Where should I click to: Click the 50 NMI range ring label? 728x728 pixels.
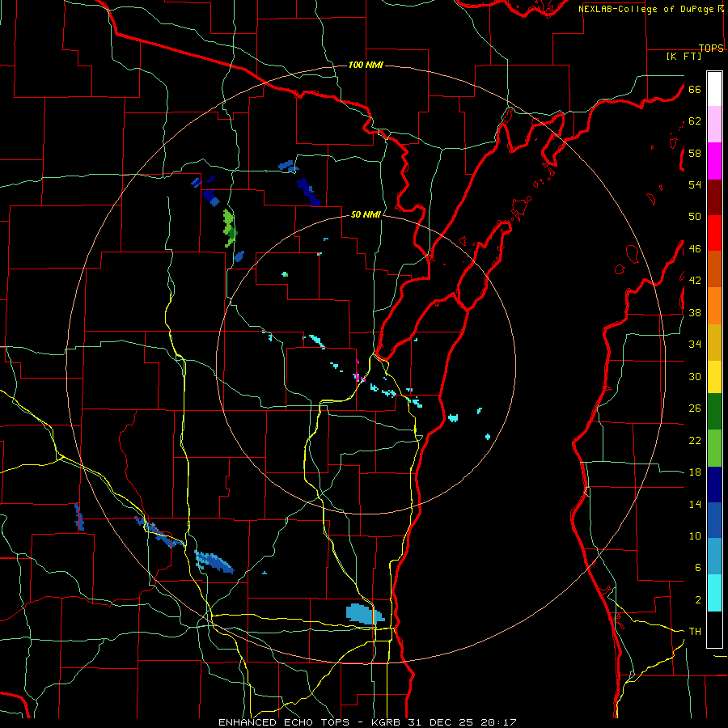(366, 214)
